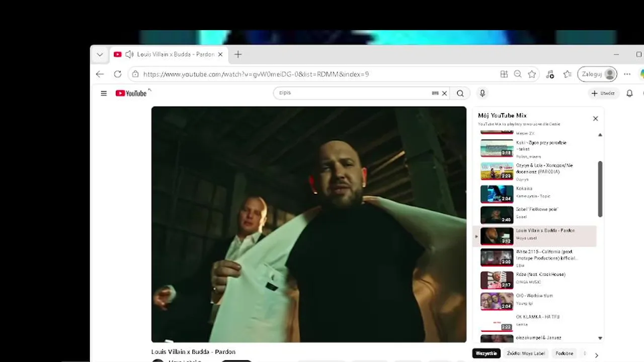Open the Ozyrys & Lola parody thumbnail

click(x=497, y=171)
